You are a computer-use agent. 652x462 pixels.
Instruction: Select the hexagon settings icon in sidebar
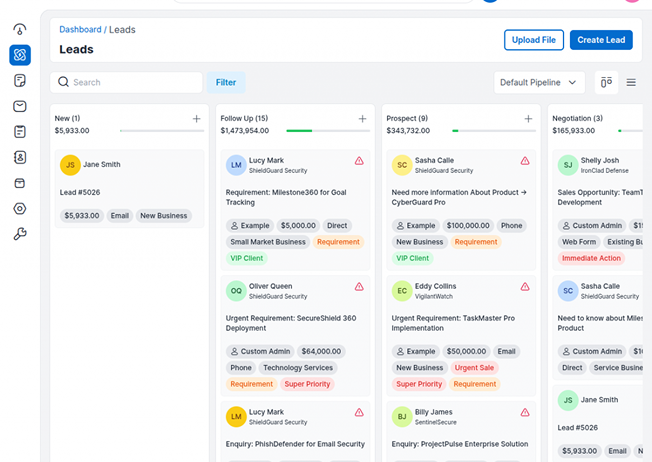[x=20, y=209]
